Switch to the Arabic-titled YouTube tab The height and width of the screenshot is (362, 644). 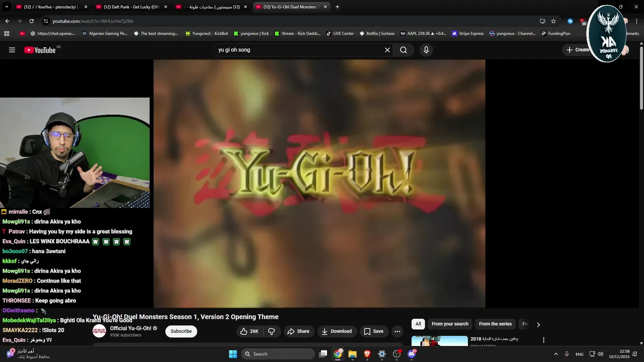tap(211, 7)
